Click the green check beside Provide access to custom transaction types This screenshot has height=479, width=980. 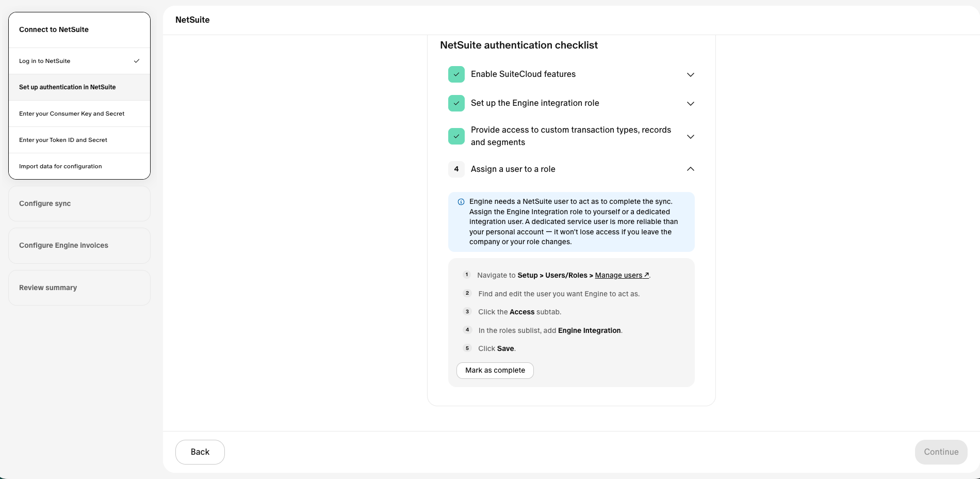pyautogui.click(x=456, y=136)
